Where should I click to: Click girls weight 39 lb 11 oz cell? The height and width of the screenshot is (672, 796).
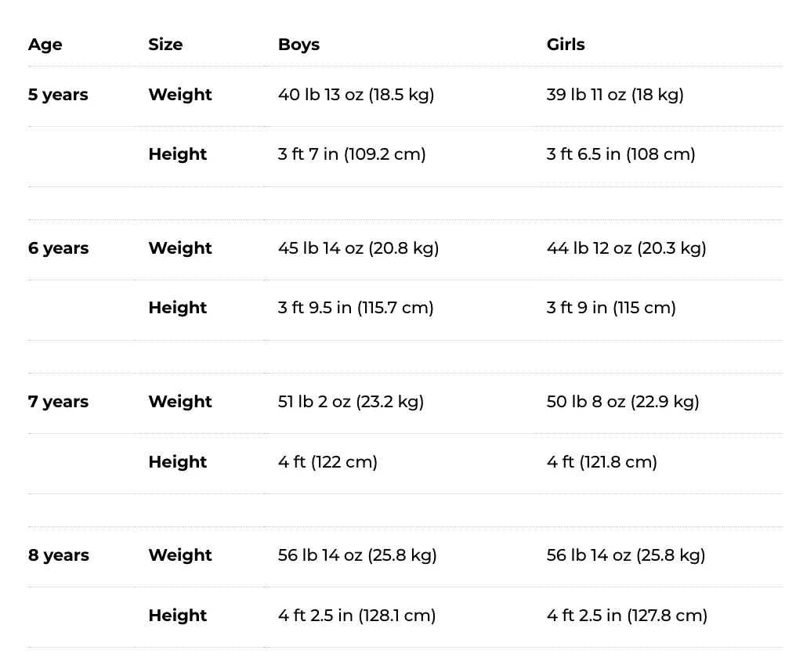click(x=615, y=95)
